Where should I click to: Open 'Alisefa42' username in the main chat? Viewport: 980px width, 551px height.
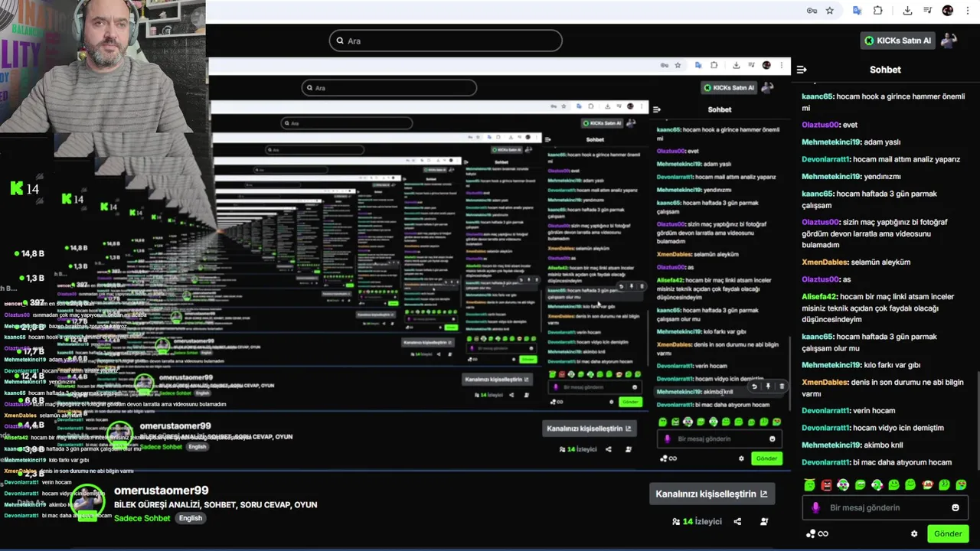coord(819,297)
